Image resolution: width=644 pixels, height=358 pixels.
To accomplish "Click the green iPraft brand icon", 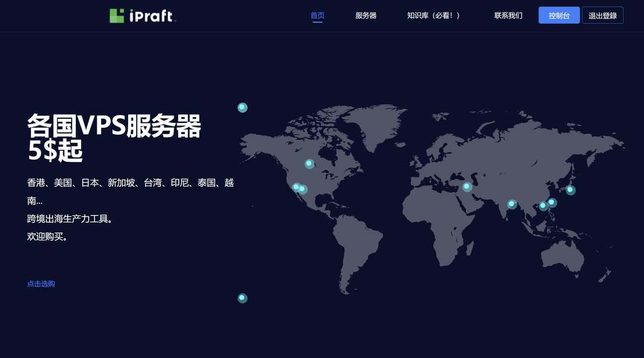I will tap(116, 14).
